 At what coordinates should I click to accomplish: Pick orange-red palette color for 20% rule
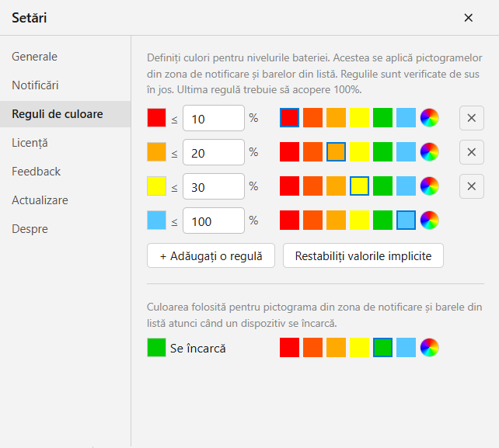coord(312,152)
